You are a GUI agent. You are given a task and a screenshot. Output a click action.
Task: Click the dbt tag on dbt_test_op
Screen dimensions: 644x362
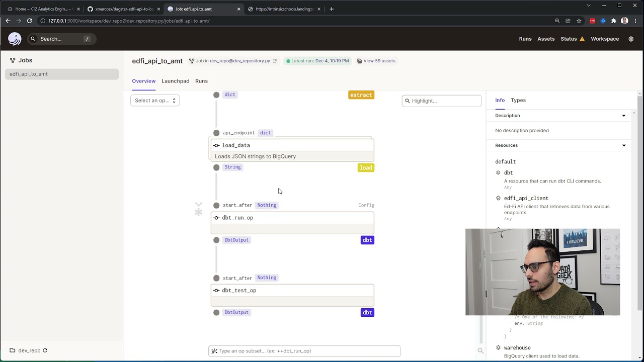pos(367,312)
